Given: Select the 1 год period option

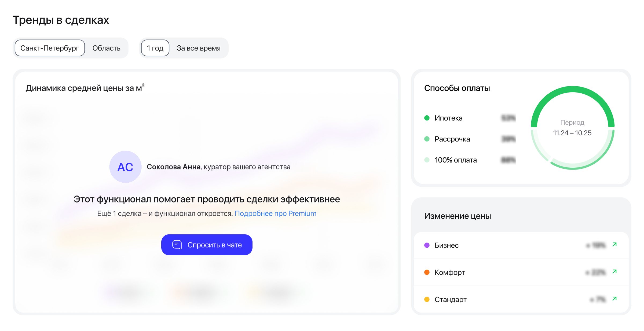Looking at the screenshot, I should 155,48.
